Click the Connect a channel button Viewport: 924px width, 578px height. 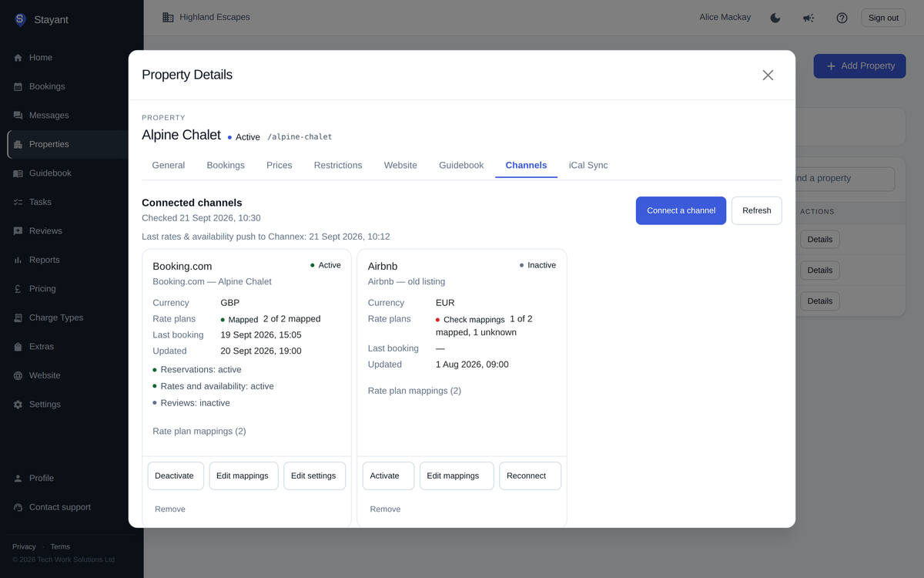(x=681, y=210)
